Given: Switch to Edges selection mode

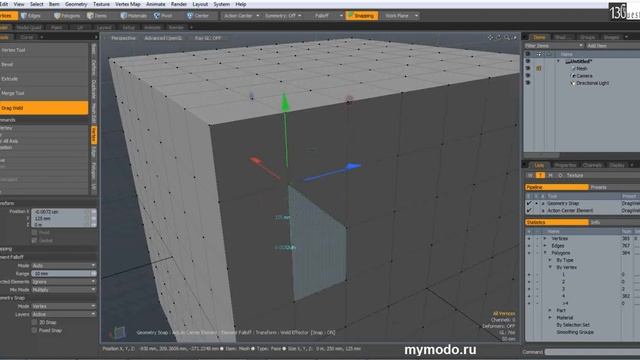Looking at the screenshot, I should 31,16.
